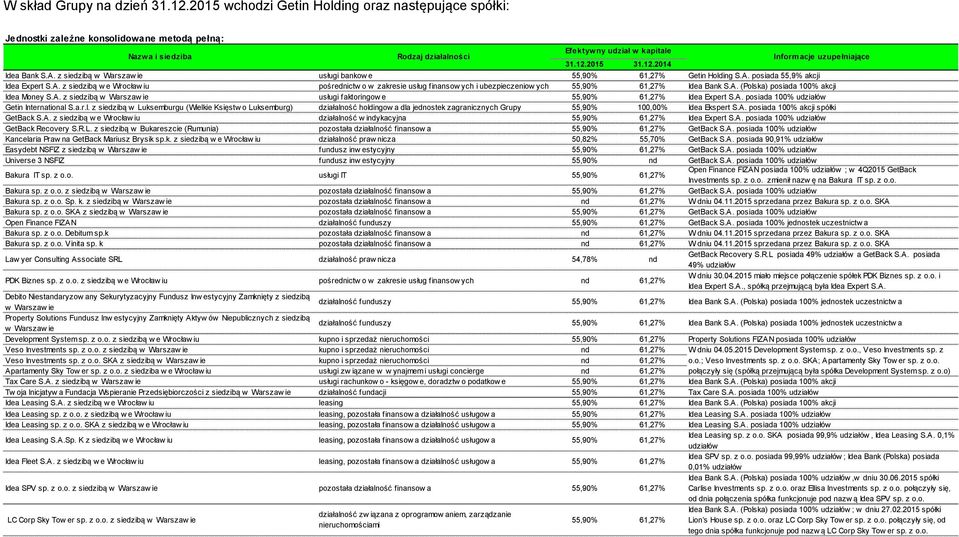This screenshot has height=537, width=959.
Task: Select 'Getin Holding S.A. posiada 55,9% akcji'
Action: click(754, 76)
